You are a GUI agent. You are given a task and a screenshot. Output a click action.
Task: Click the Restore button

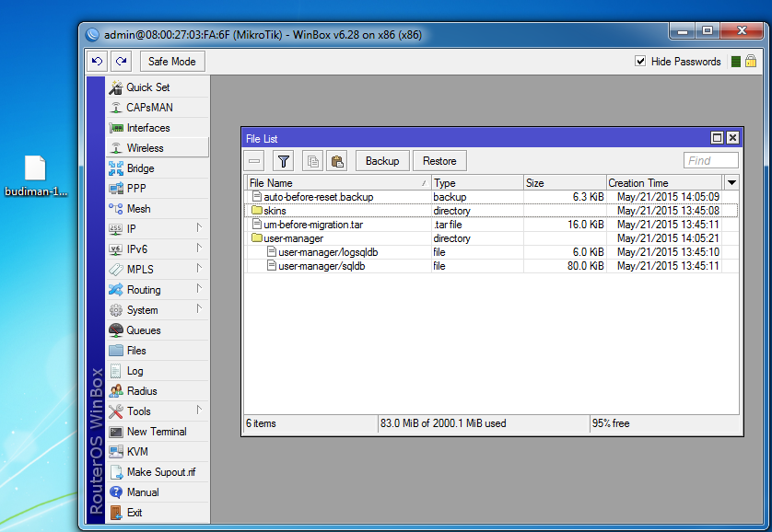click(439, 161)
